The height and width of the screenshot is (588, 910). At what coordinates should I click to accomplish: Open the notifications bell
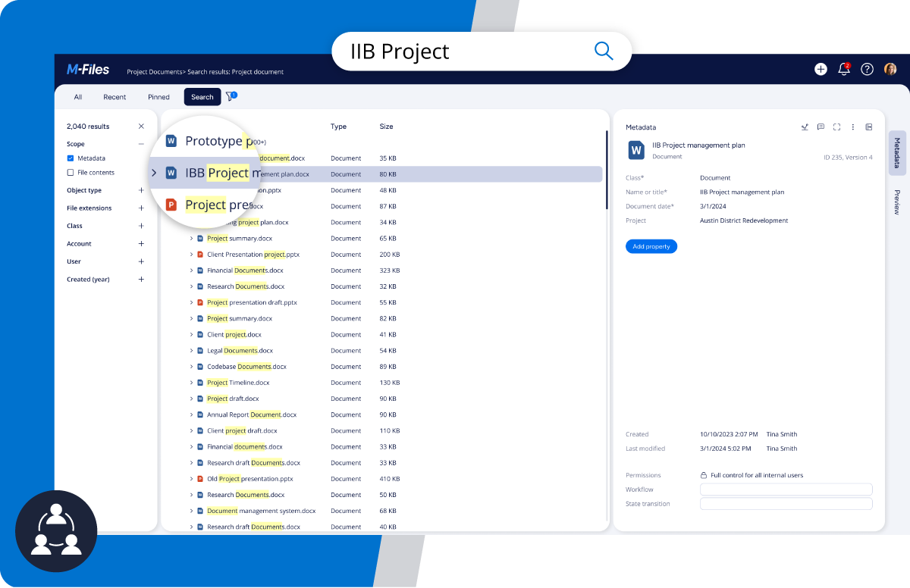tap(844, 69)
